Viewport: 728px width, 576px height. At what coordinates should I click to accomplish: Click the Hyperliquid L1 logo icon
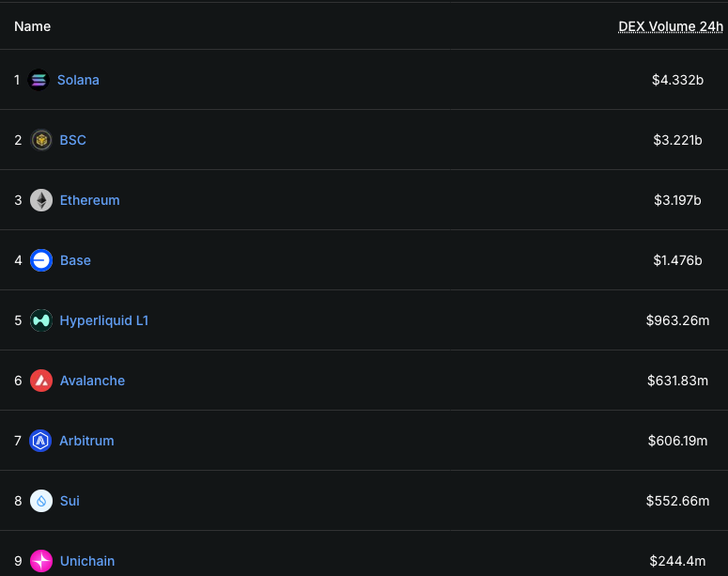click(x=41, y=320)
